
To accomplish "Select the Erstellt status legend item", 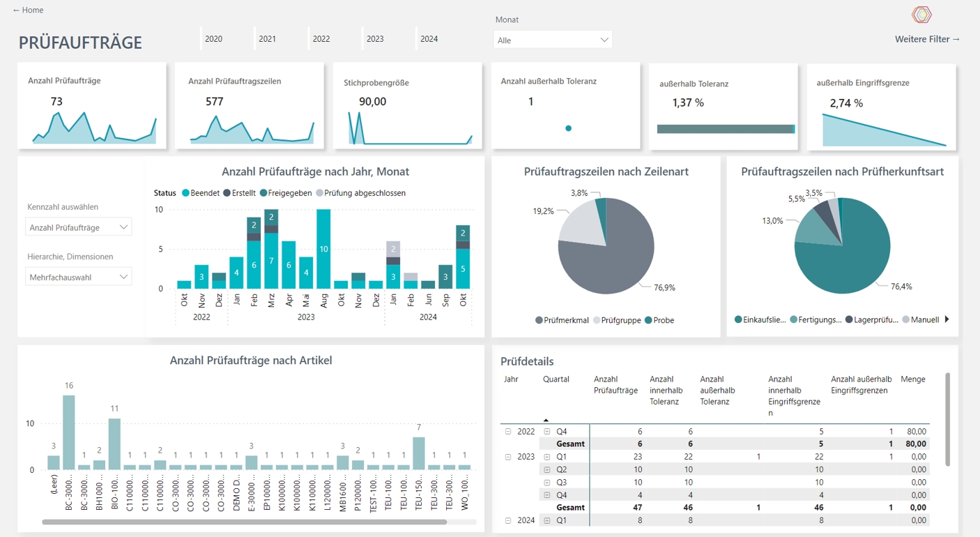I will click(x=240, y=193).
